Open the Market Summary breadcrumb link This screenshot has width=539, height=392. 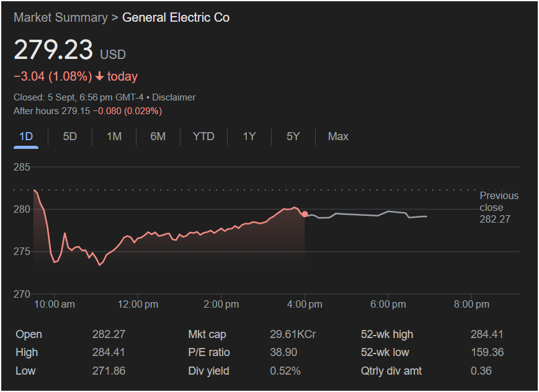click(61, 17)
